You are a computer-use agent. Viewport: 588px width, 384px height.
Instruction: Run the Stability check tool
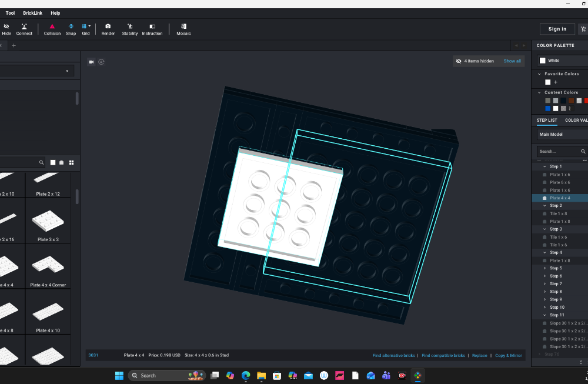pyautogui.click(x=130, y=29)
